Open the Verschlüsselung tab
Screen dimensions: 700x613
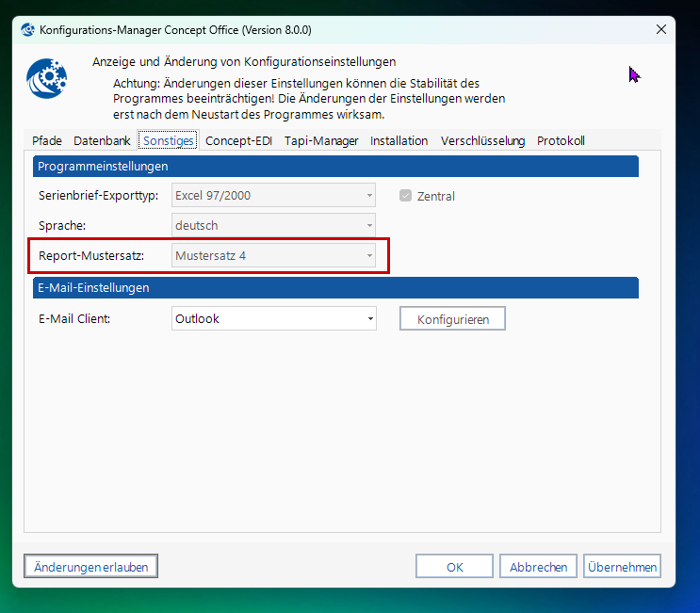(x=482, y=141)
